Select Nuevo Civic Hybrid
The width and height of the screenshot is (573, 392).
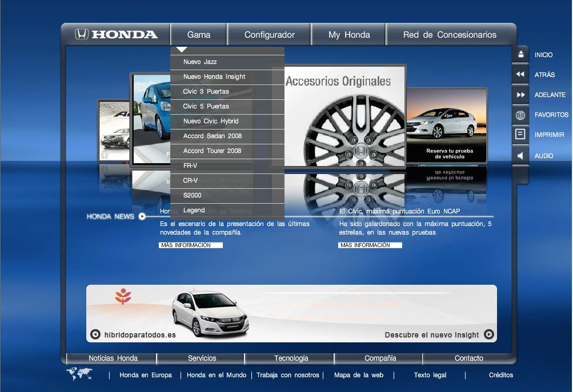tap(227, 121)
